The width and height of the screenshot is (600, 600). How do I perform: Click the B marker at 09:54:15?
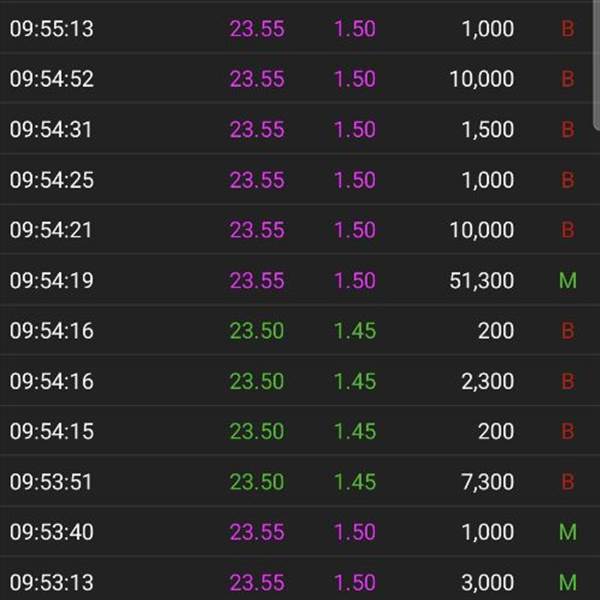pyautogui.click(x=568, y=431)
